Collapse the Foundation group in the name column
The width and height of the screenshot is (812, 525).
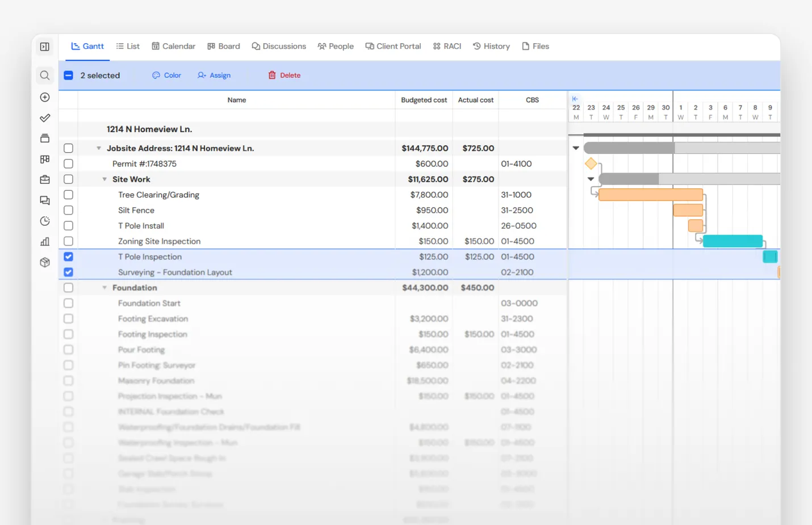click(104, 288)
